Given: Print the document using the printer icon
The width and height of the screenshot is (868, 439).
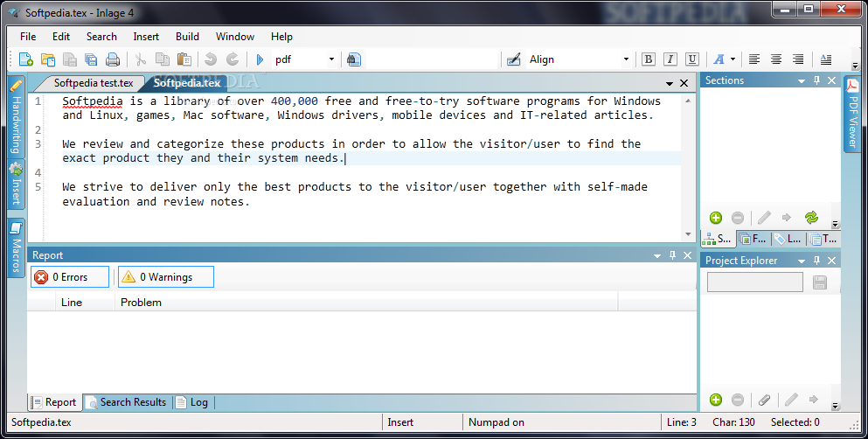Looking at the screenshot, I should click(x=113, y=59).
